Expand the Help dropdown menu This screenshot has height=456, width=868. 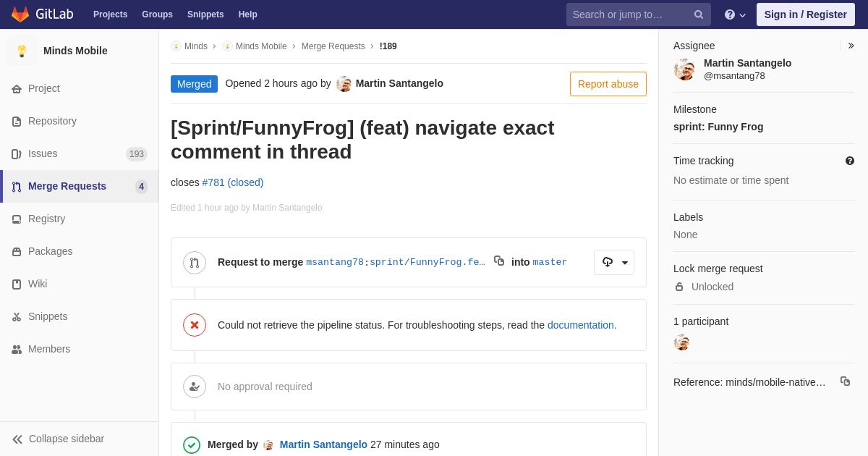(735, 14)
